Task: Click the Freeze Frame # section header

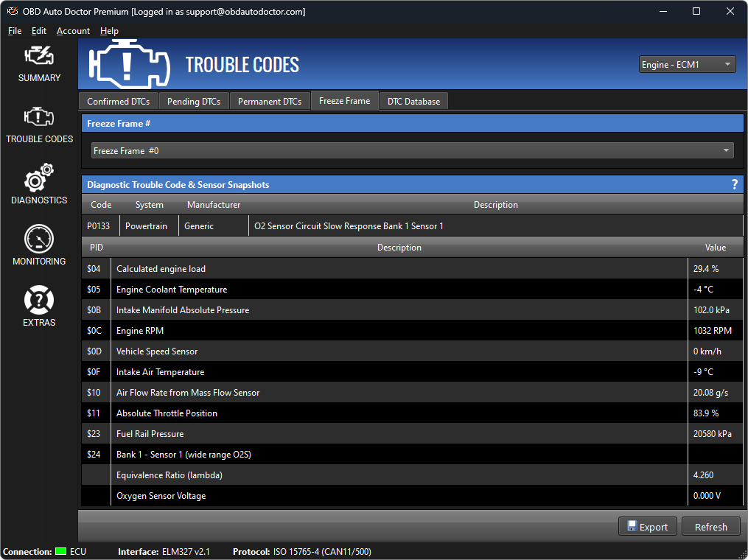Action: click(412, 124)
